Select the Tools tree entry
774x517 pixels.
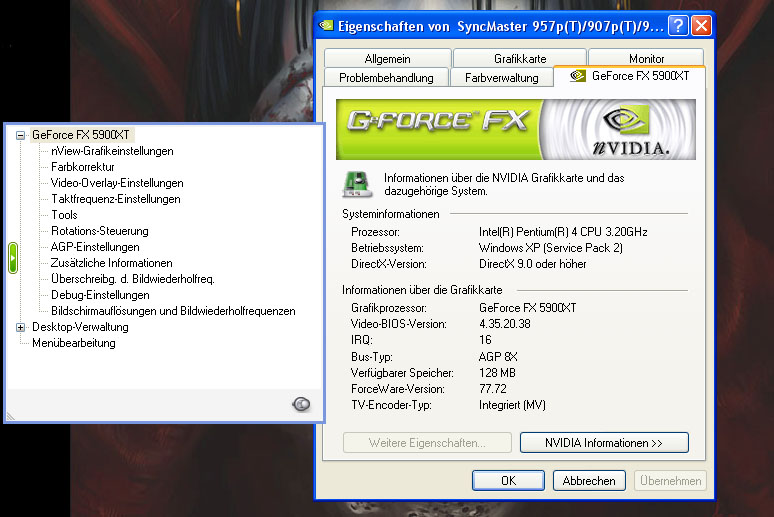tap(64, 215)
